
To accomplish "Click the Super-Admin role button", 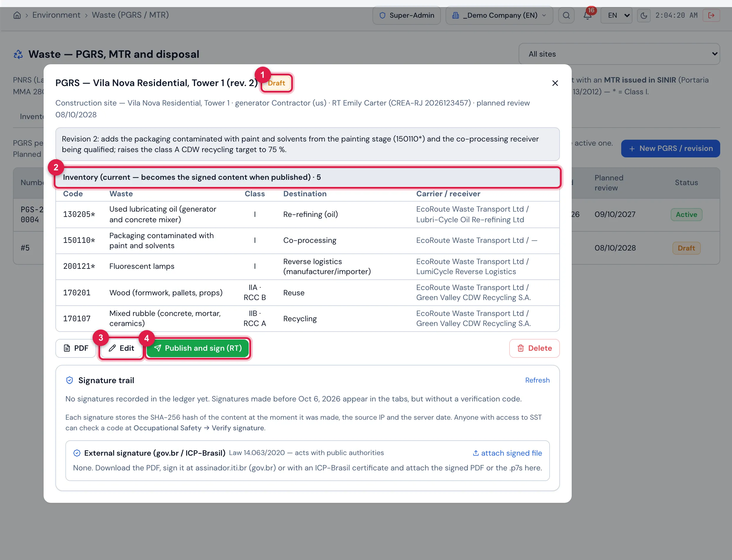I will coord(406,15).
